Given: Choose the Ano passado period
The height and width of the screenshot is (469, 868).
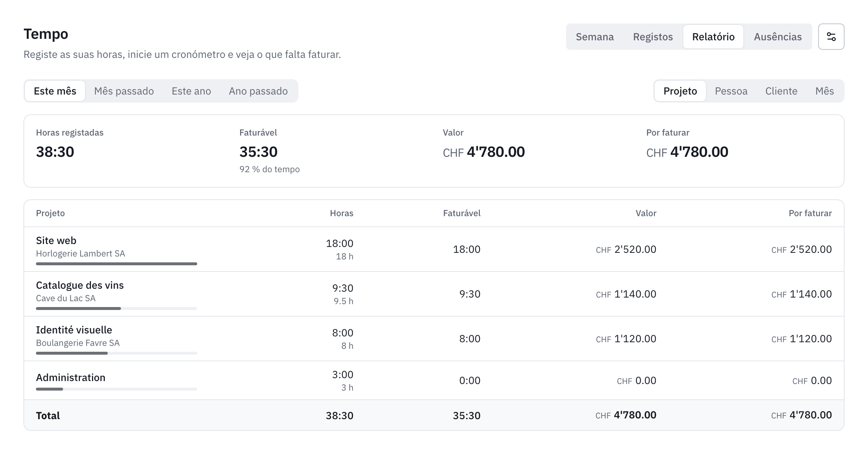Looking at the screenshot, I should pyautogui.click(x=258, y=91).
